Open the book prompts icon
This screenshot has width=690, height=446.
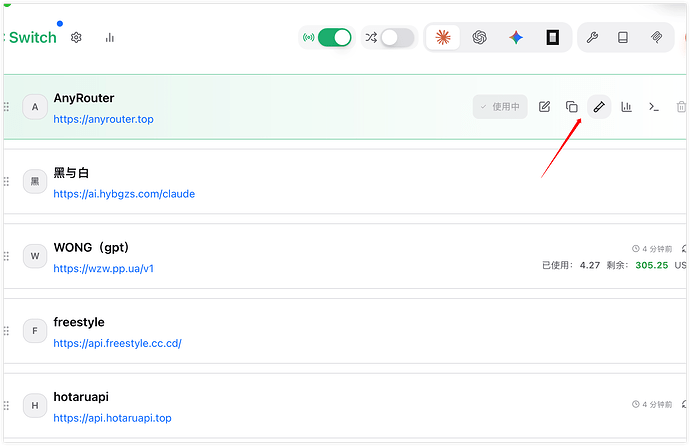[623, 37]
